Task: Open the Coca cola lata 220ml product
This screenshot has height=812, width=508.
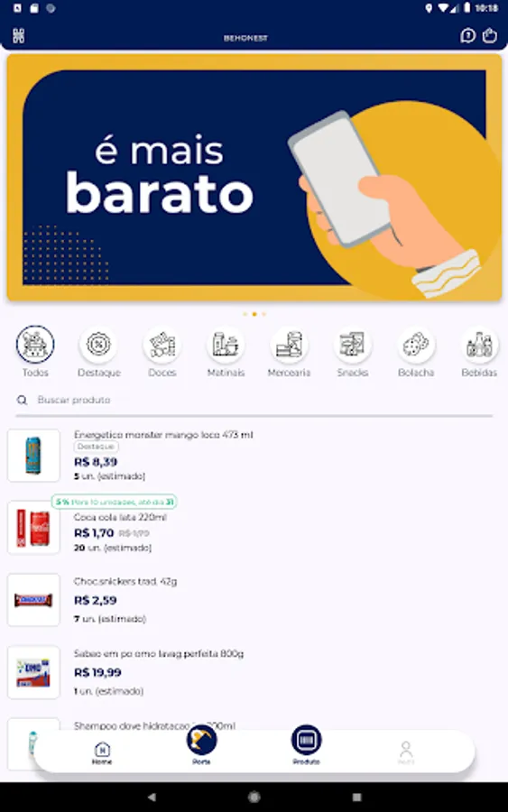Action: coord(254,527)
